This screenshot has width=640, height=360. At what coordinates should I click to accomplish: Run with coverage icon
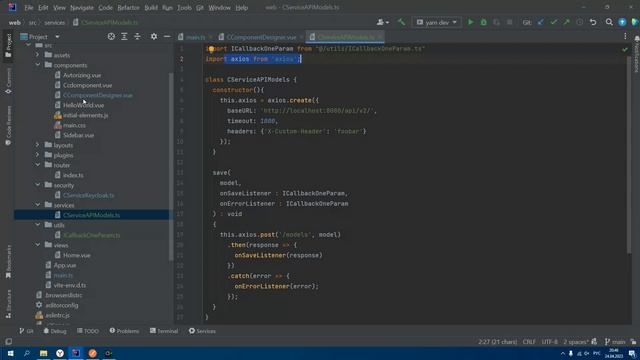coord(496,22)
